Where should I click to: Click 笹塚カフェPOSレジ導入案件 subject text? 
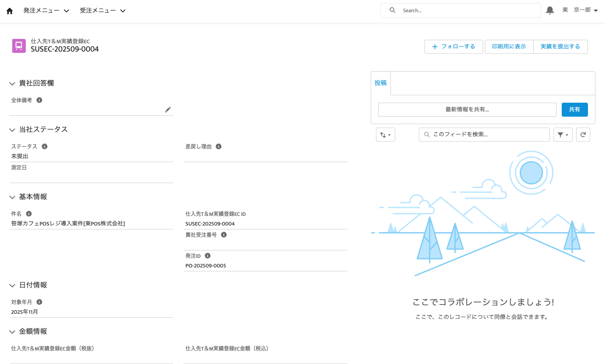(68, 224)
